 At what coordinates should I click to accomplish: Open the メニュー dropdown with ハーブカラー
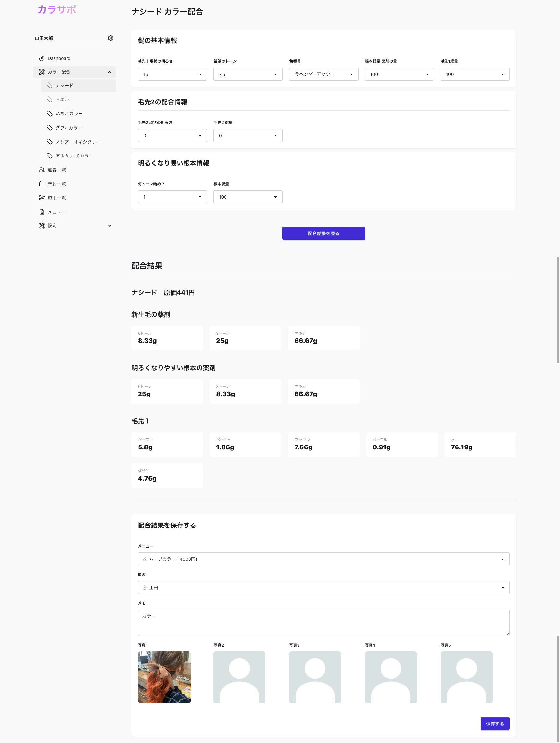pos(323,559)
